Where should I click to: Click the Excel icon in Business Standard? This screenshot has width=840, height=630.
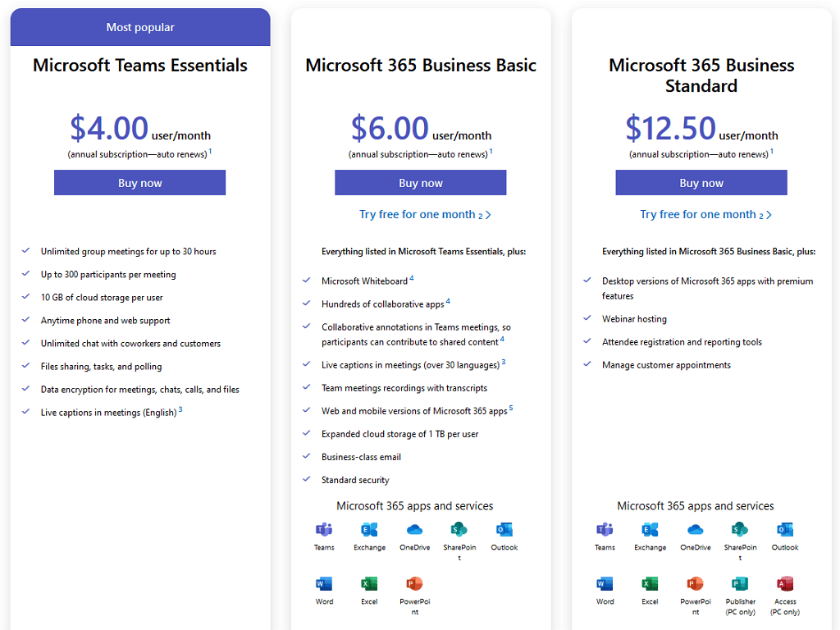pyautogui.click(x=650, y=583)
